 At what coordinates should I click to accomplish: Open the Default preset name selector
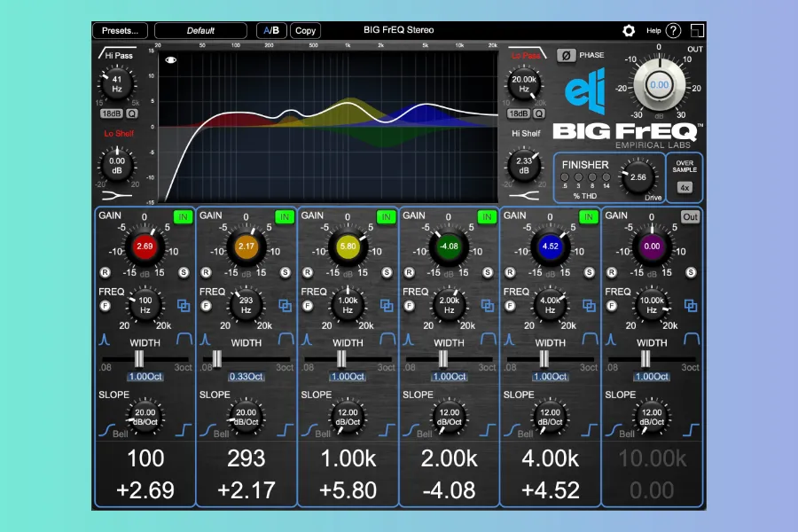point(201,30)
